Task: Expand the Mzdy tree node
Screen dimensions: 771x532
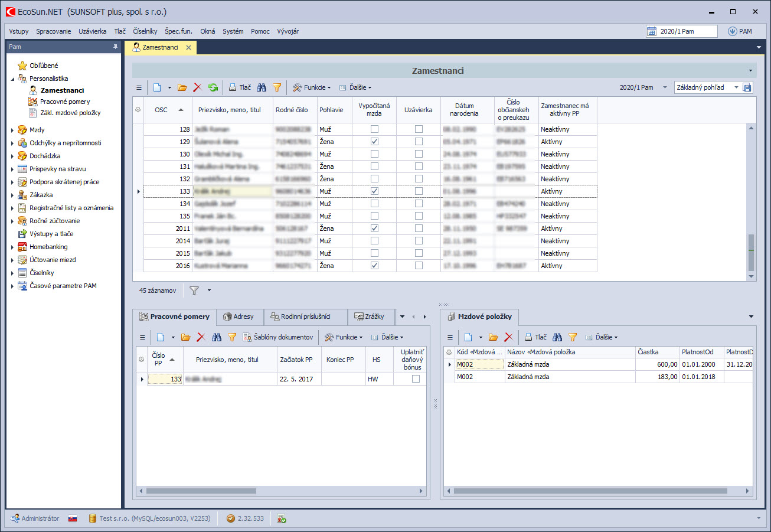Action: (x=12, y=130)
